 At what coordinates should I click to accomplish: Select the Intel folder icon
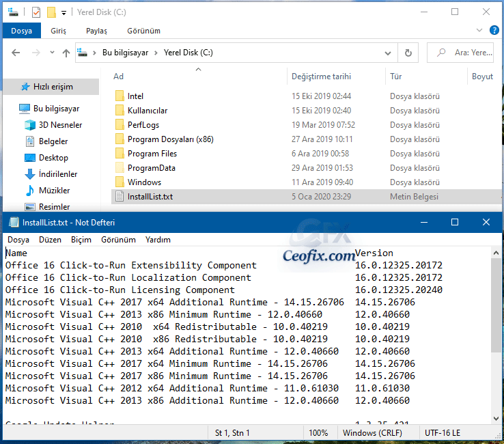120,96
